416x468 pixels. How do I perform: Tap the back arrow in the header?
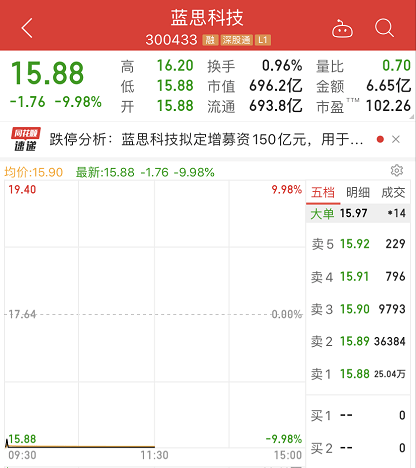pos(27,28)
